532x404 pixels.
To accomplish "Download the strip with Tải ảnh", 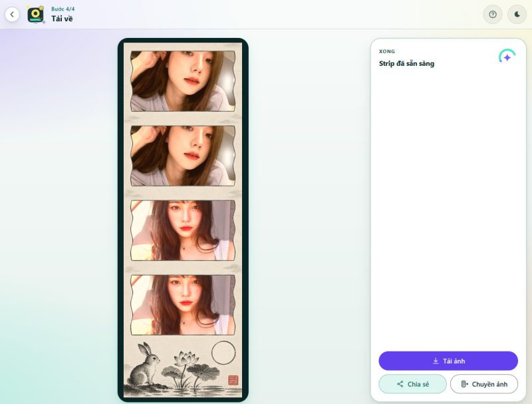I will 448,361.
